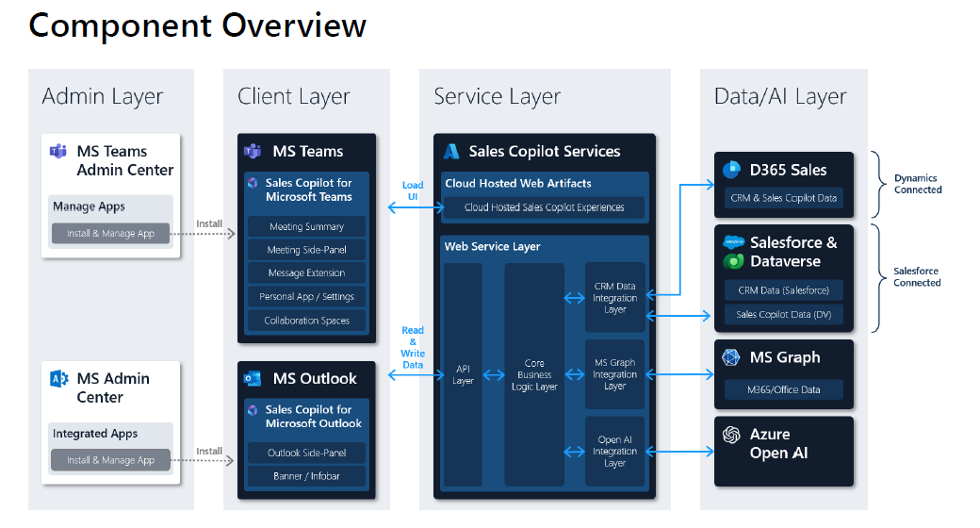The width and height of the screenshot is (980, 528).
Task: Click the Copilot icon beside Sales Copilot for Microsoft Teams
Action: tap(253, 183)
